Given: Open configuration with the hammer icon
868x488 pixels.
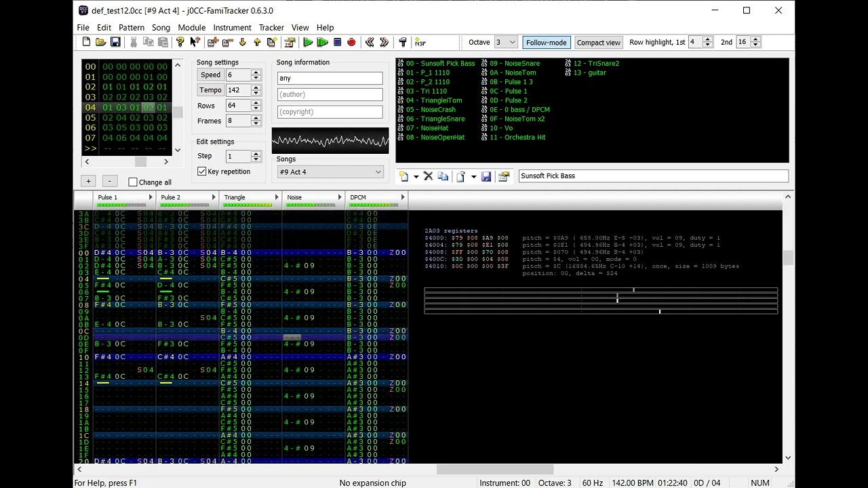Looking at the screenshot, I should click(x=403, y=42).
